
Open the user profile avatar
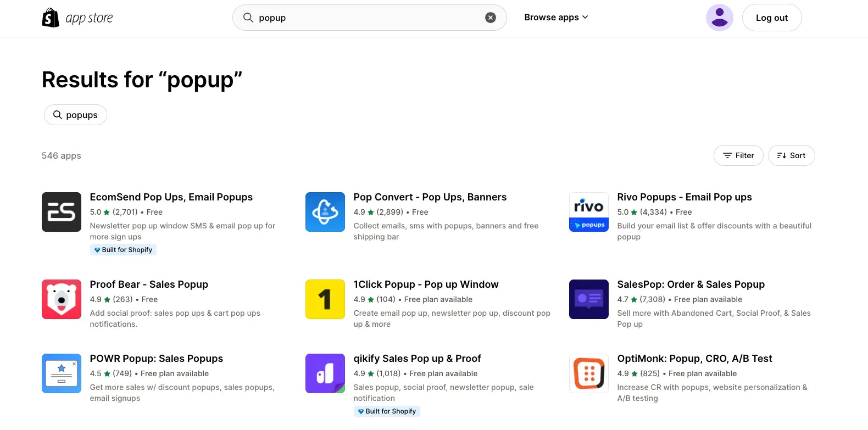coord(719,18)
